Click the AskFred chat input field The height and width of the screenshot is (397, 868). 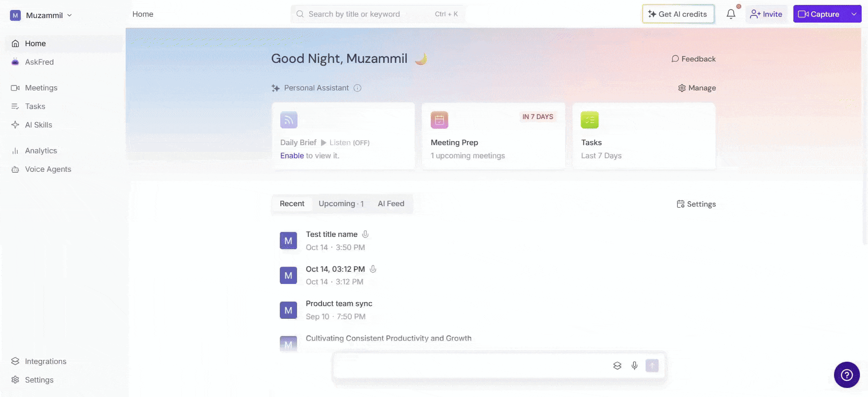tap(470, 365)
